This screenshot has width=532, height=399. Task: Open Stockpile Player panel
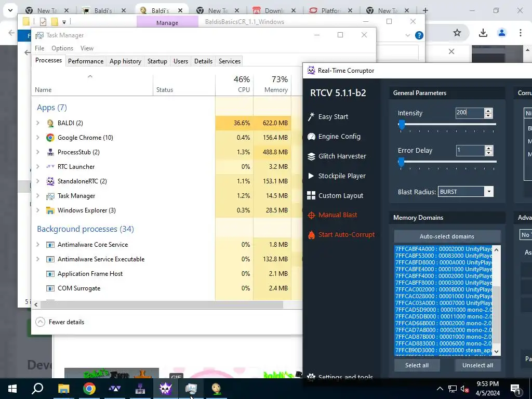coord(337,176)
